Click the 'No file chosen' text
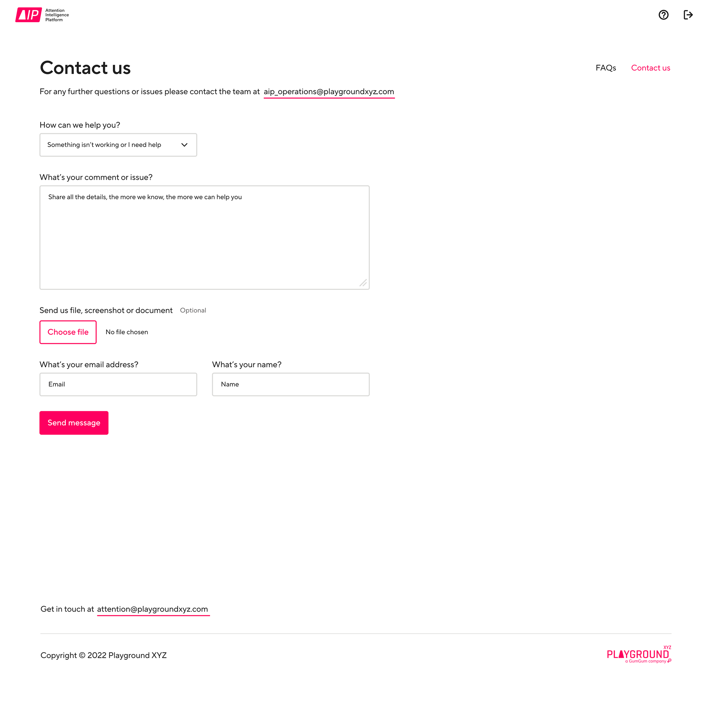This screenshot has height=728, width=710. [x=127, y=332]
